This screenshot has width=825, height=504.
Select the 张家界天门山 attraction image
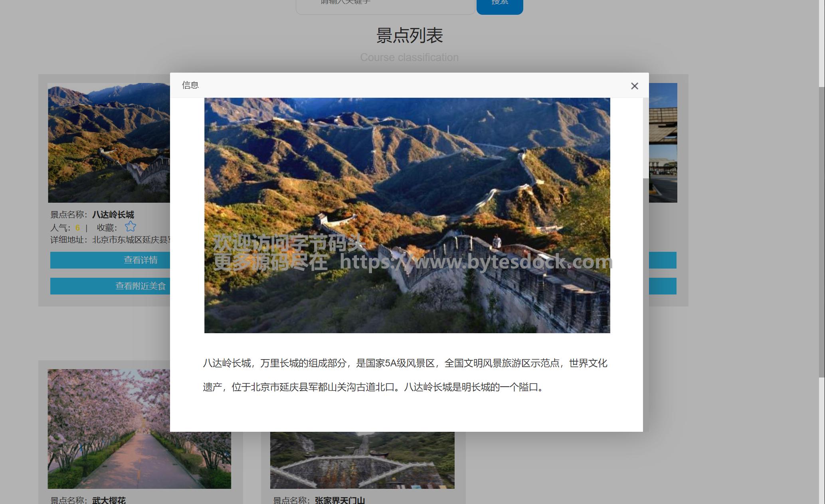click(362, 461)
